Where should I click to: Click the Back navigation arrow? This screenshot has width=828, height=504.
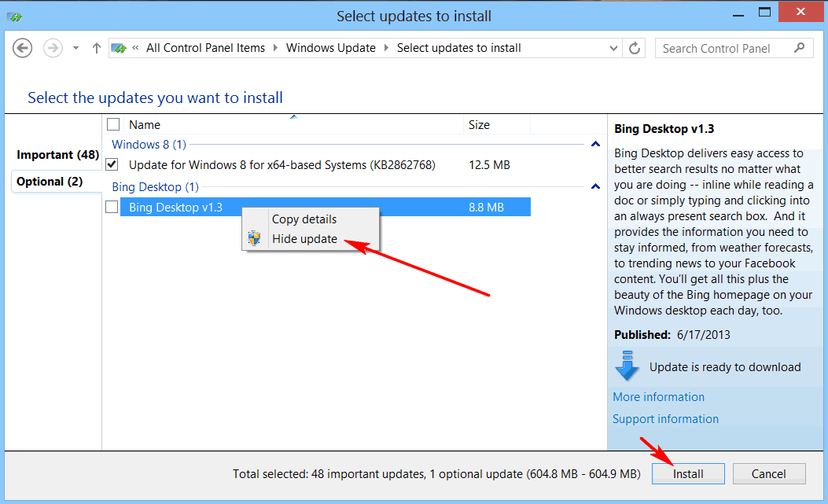click(22, 48)
